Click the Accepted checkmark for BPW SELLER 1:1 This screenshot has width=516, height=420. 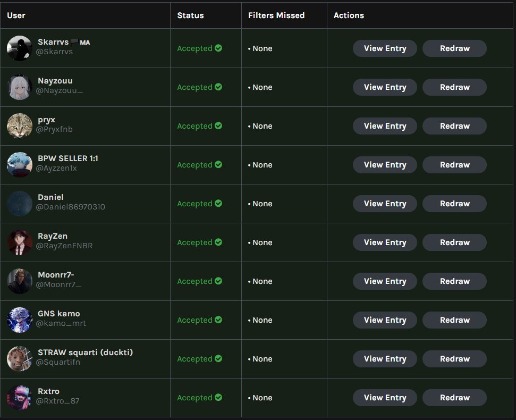coord(218,165)
